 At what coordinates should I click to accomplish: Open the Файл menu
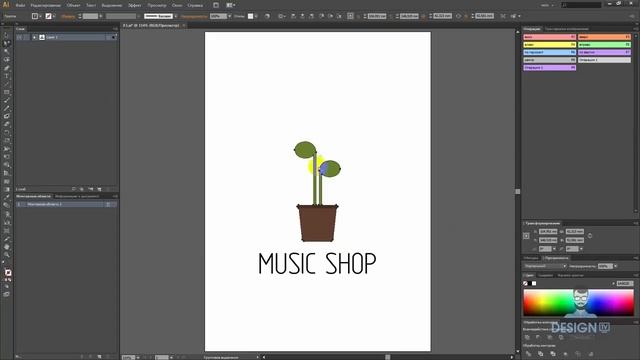[20, 5]
